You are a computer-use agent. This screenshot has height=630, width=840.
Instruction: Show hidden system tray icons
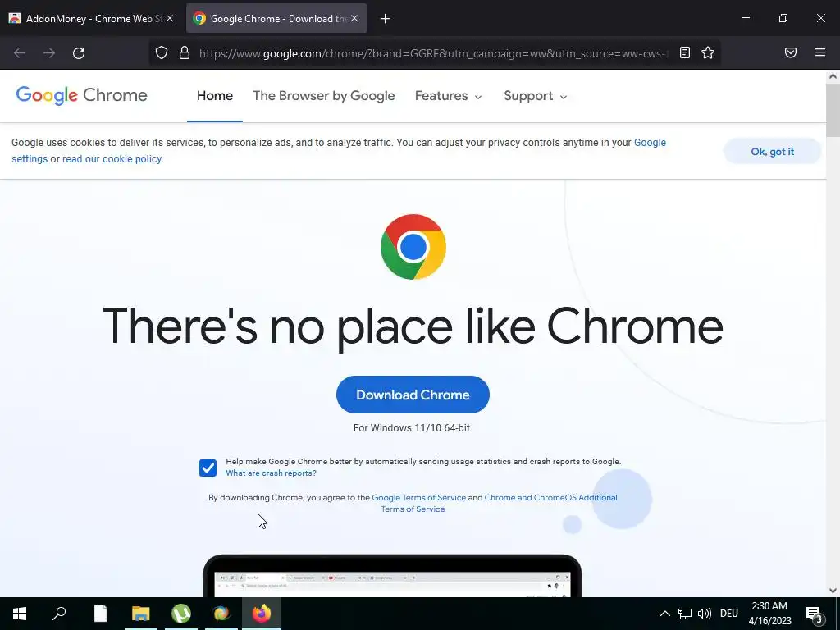(664, 614)
